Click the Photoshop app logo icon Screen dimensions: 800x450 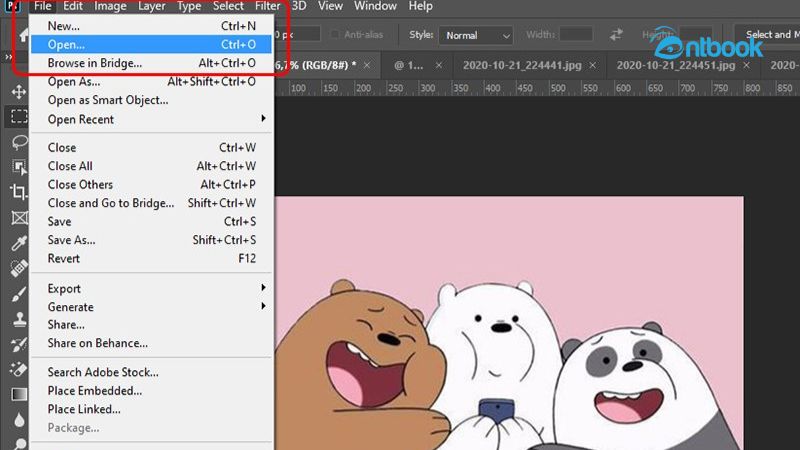(13, 6)
